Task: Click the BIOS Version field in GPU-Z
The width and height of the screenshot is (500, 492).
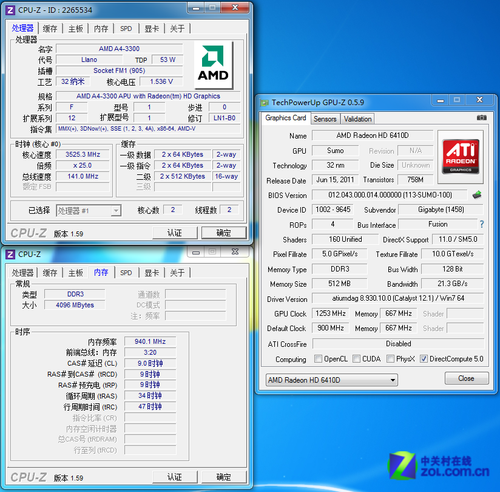Action: [x=390, y=195]
